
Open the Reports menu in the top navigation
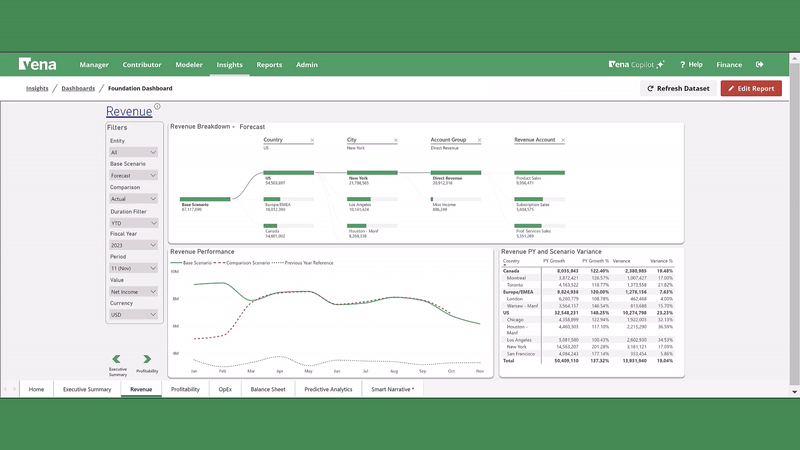pos(269,65)
